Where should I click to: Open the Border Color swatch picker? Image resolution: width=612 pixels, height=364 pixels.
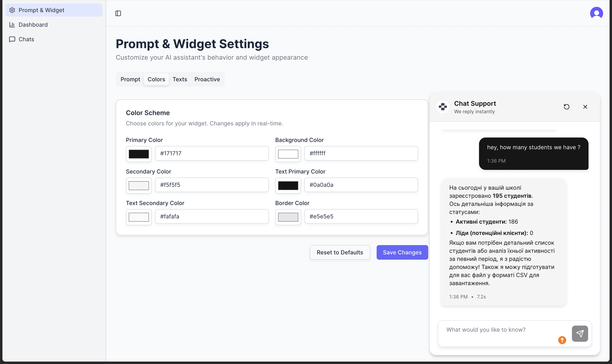tap(288, 217)
